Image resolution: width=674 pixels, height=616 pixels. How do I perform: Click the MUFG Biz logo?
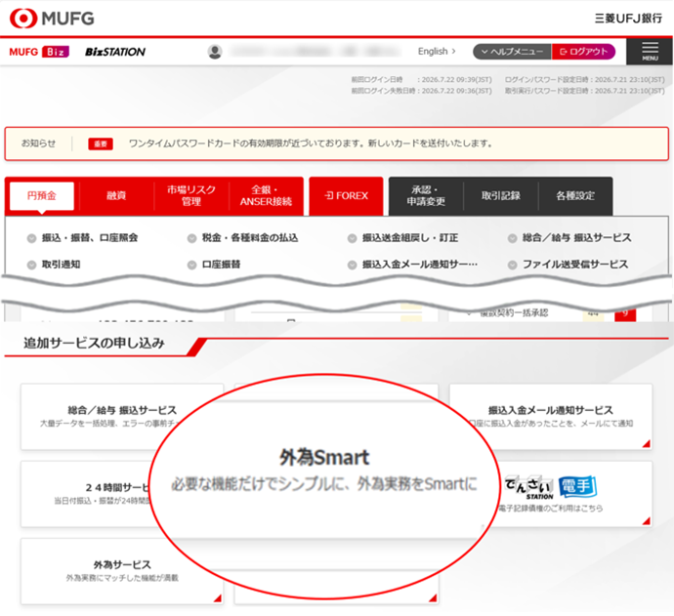tap(38, 52)
